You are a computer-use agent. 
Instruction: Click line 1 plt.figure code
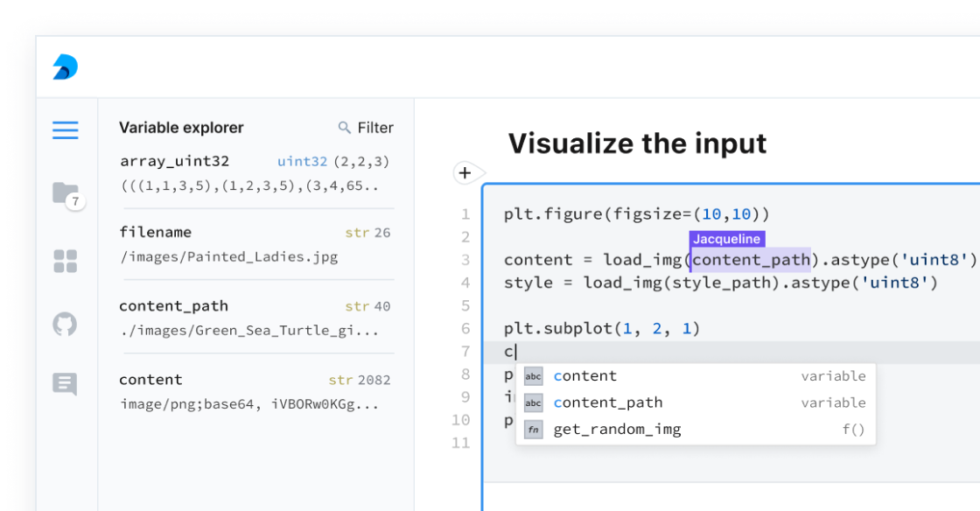(636, 214)
